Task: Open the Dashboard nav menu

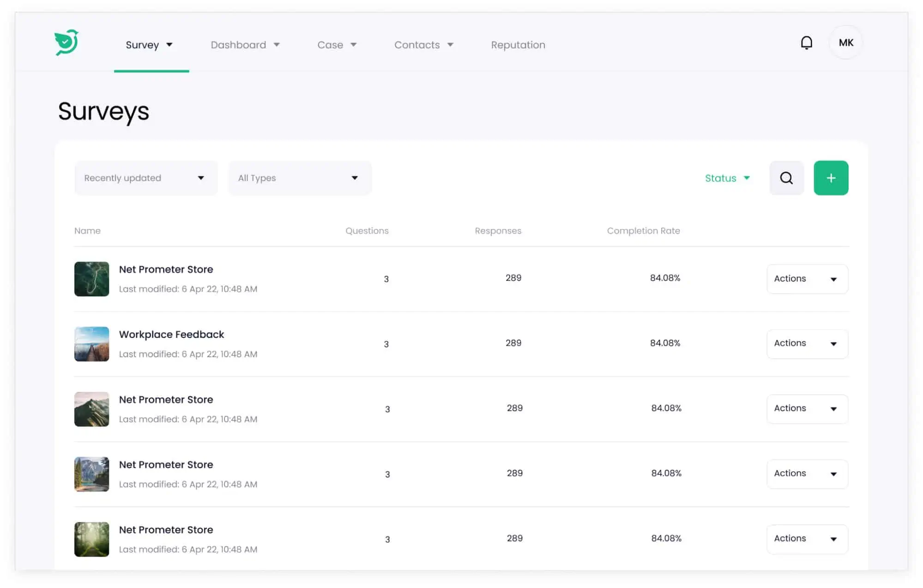Action: click(245, 45)
